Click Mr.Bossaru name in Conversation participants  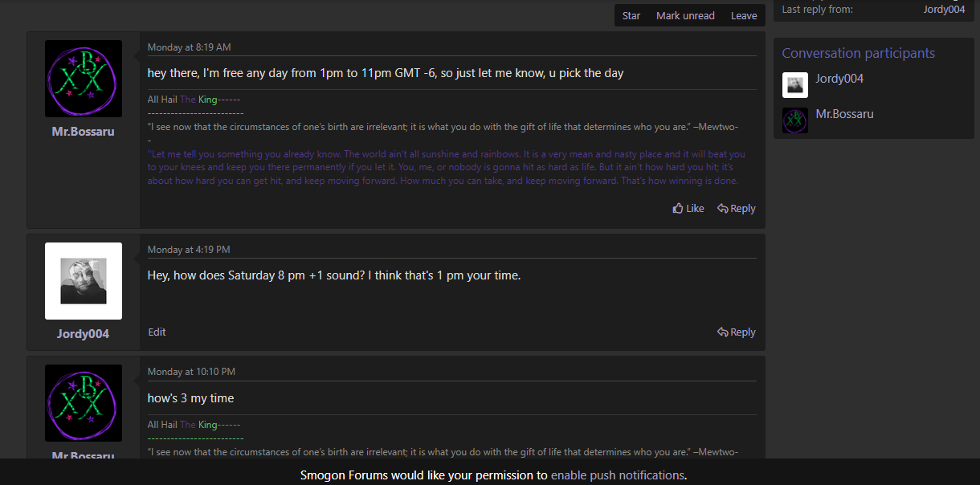pos(844,114)
